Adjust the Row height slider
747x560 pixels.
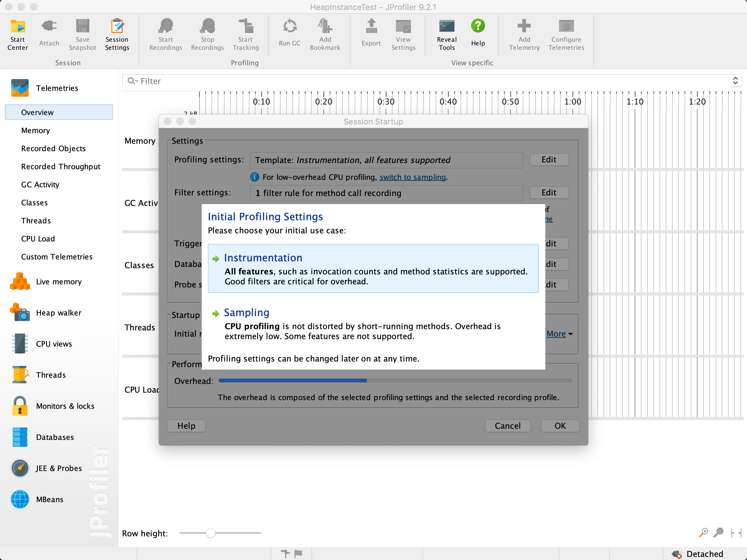(x=211, y=533)
